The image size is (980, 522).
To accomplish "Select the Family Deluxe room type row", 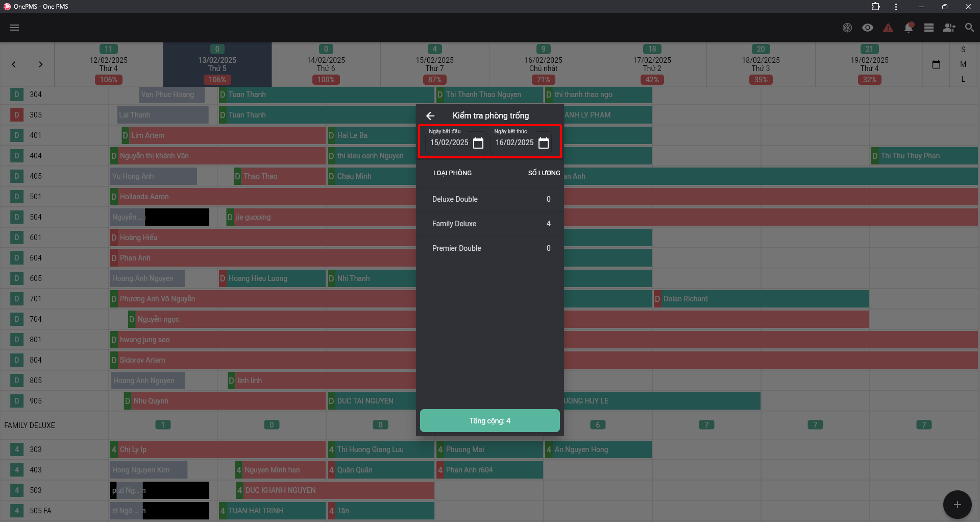I will pos(490,224).
